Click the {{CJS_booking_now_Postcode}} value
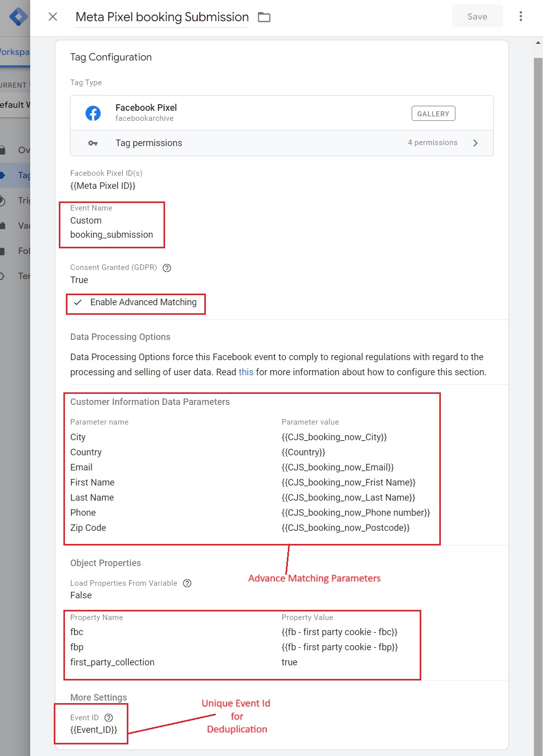The image size is (543, 756). coord(346,528)
